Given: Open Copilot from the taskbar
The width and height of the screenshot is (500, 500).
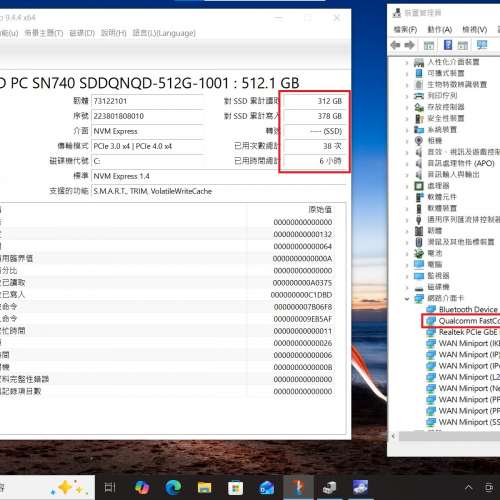Looking at the screenshot, I should (142, 488).
